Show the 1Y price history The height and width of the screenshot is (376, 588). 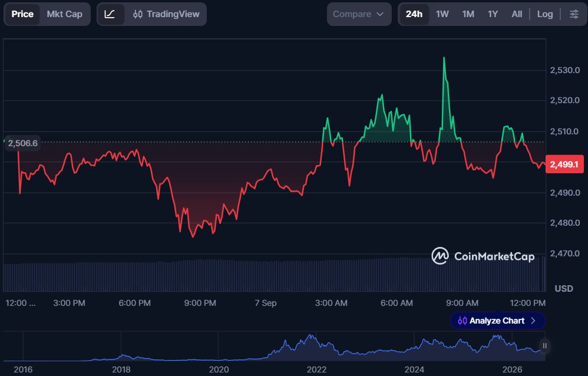[x=493, y=14]
